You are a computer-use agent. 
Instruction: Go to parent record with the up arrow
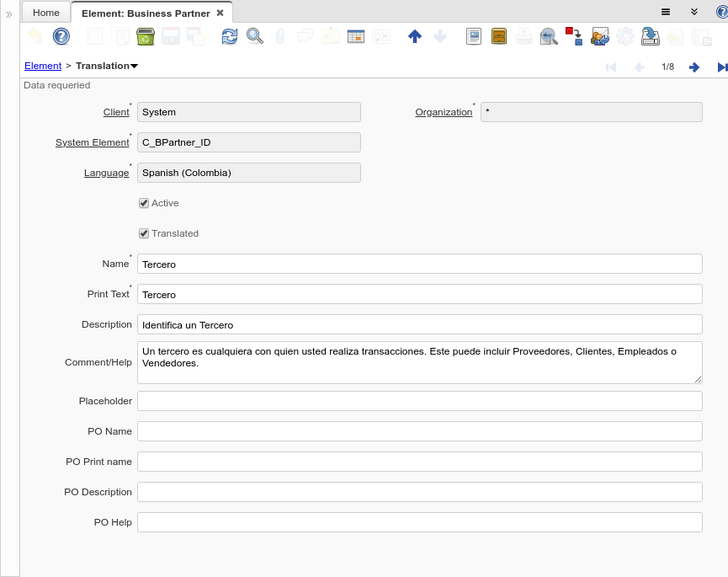point(415,36)
